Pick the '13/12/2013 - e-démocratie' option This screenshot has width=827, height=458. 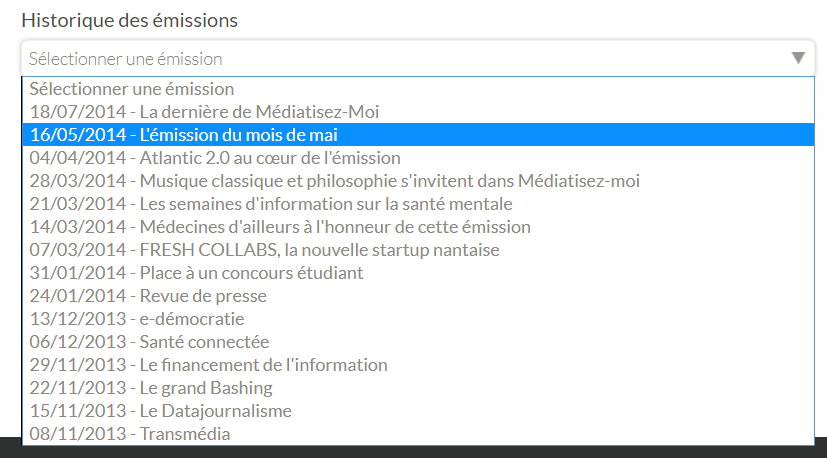[x=137, y=319]
